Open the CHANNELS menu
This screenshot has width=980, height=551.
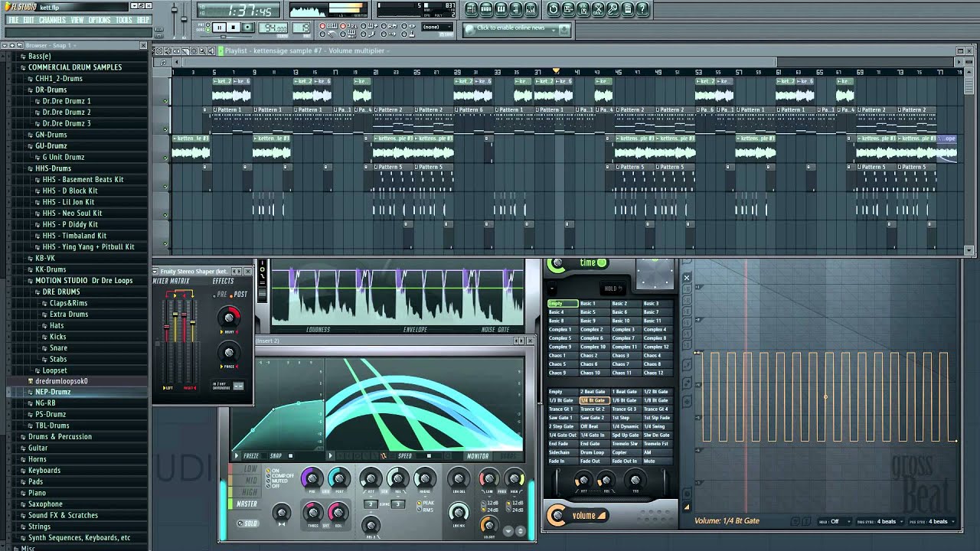pyautogui.click(x=52, y=20)
